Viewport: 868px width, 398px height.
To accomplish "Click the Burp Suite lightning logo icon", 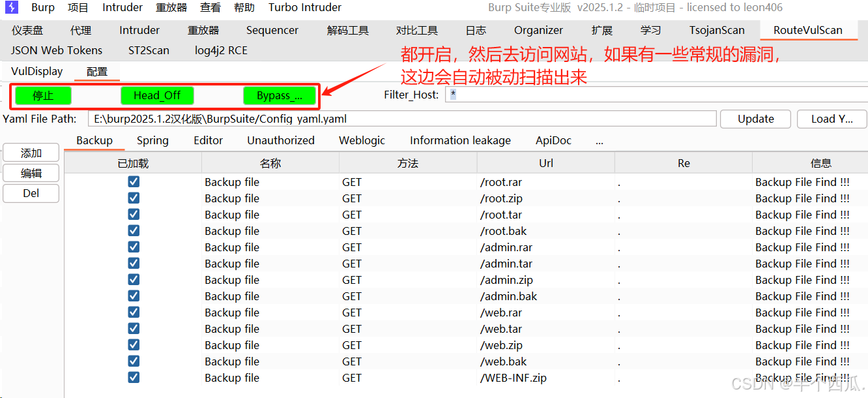I will point(12,8).
